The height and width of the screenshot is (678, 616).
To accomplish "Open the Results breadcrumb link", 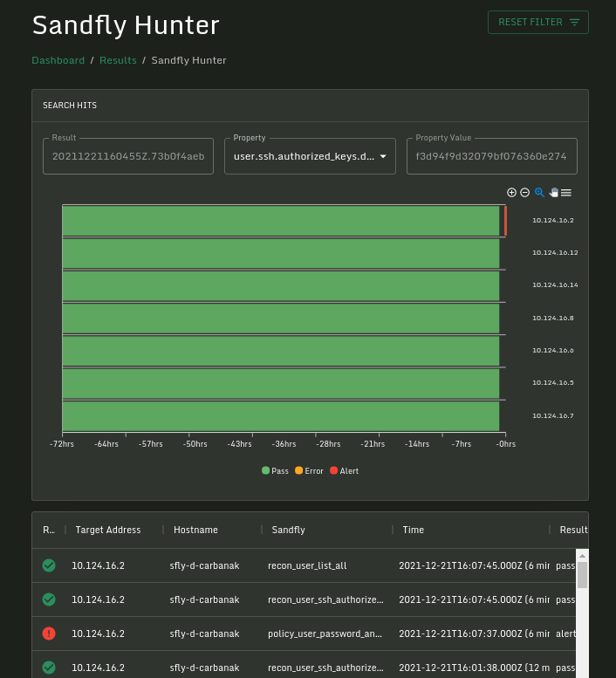I will (118, 60).
